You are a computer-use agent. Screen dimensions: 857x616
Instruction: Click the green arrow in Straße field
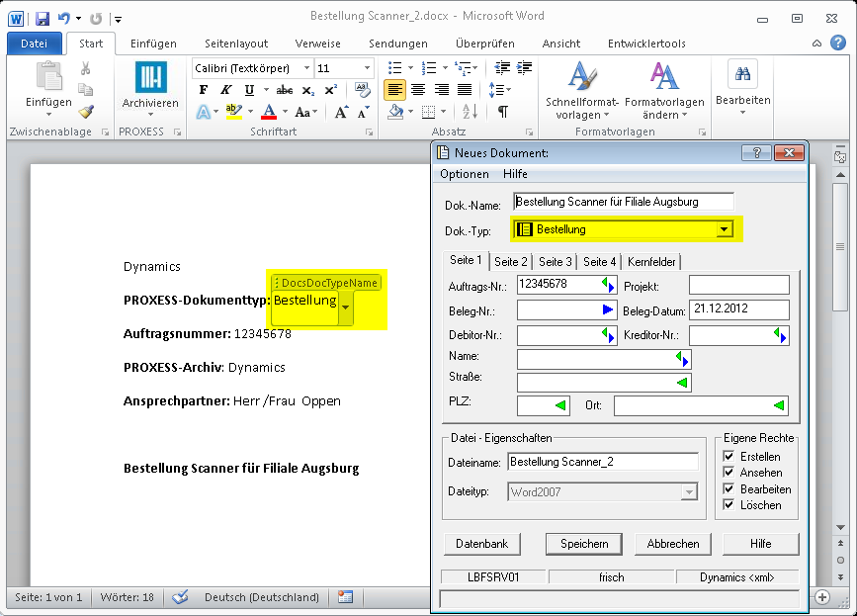(x=682, y=383)
